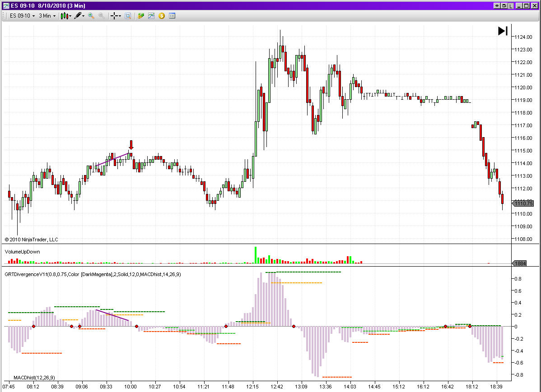This screenshot has height=392, width=541.
Task: Click the toolbar grip handle left of ES 09-10
Action: (4, 16)
